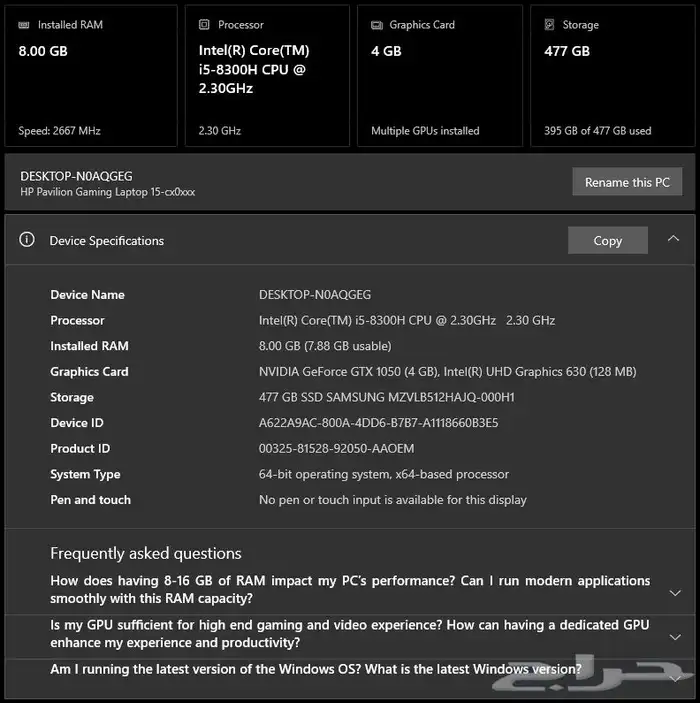Click the Device Name value DESKTOP-N0AQGEG
This screenshot has height=703, width=700.
click(315, 295)
